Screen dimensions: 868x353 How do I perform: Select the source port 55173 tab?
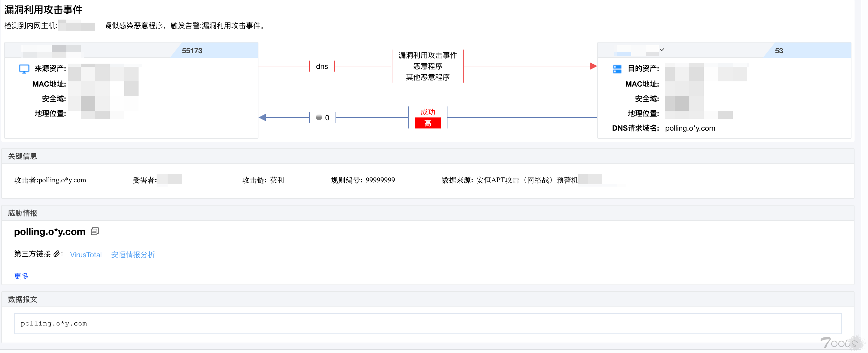[x=215, y=50]
